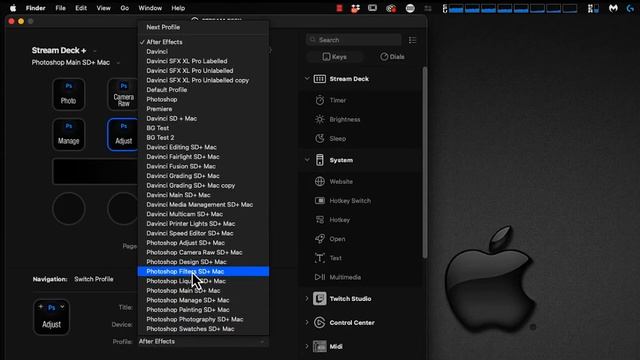Image resolution: width=640 pixels, height=360 pixels.
Task: Choose Photoshop Camera Raw SD+ Mac
Action: coord(203,252)
